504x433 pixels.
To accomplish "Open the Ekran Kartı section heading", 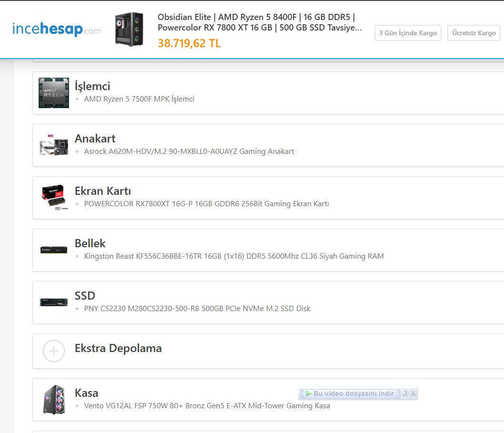I will pos(102,191).
